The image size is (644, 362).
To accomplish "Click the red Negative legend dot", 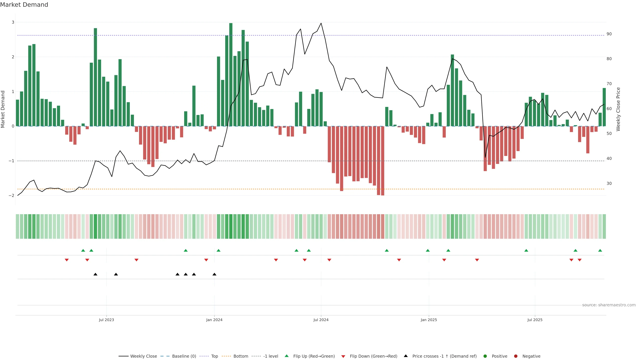I will pyautogui.click(x=516, y=356).
